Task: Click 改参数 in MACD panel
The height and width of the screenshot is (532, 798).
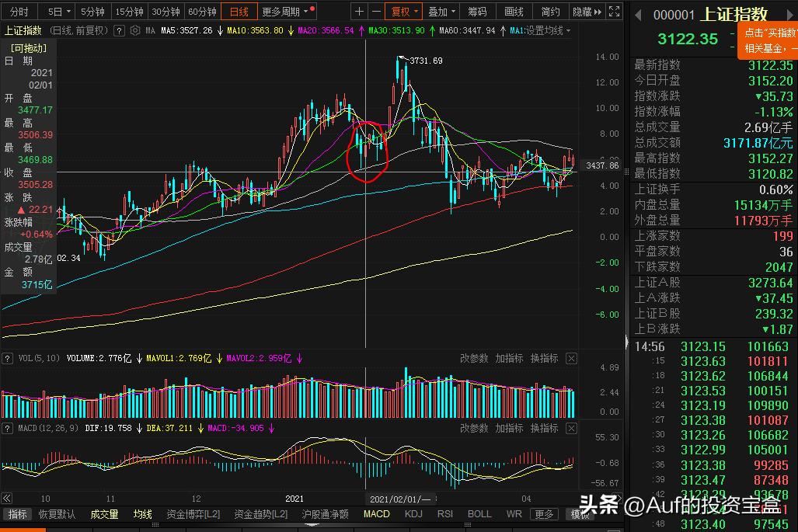Action: pos(474,428)
